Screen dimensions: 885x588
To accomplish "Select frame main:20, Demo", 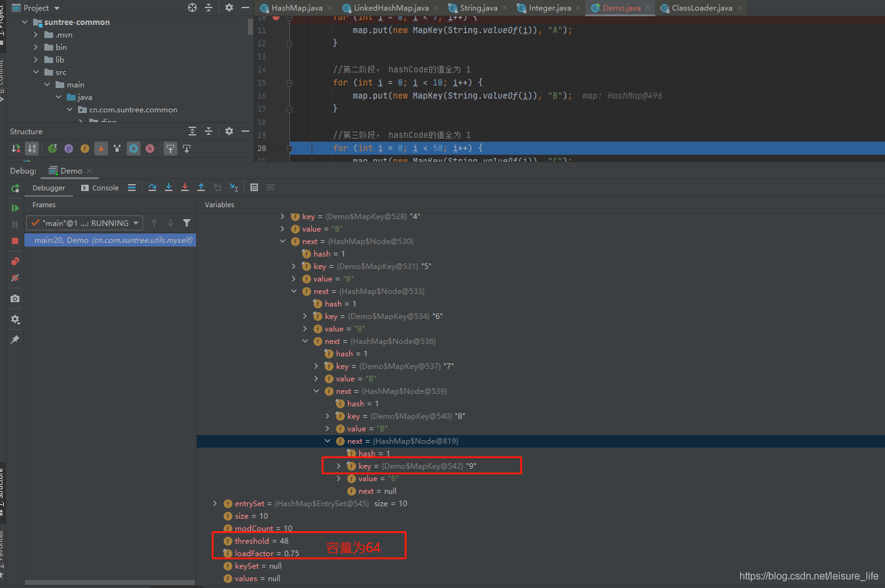I will (x=111, y=240).
